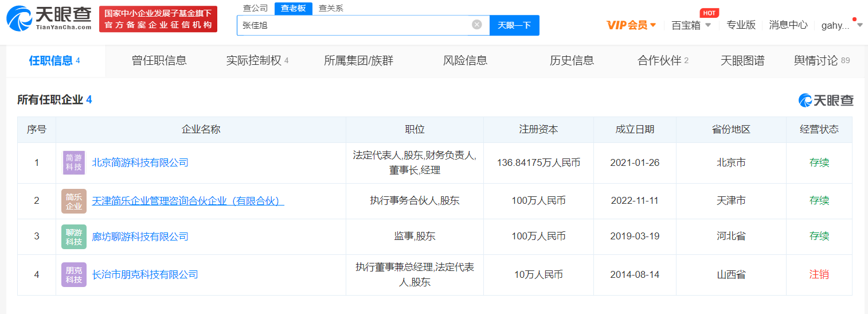Click the 企业名称 column header
The image size is (868, 314).
[x=201, y=130]
